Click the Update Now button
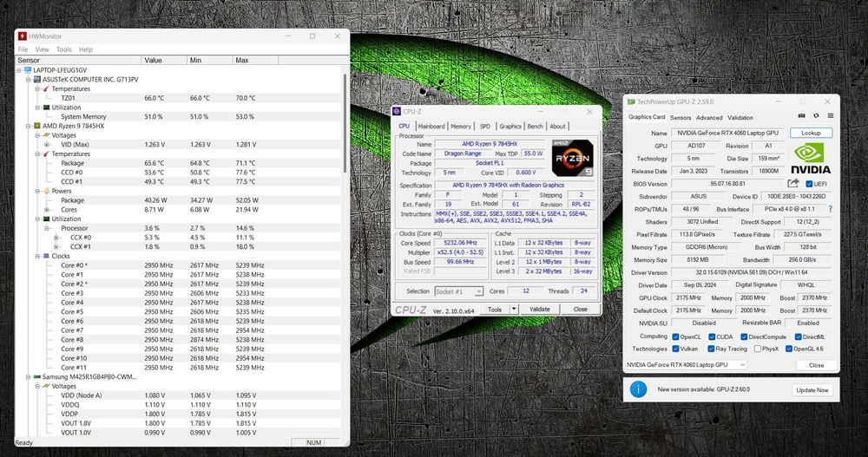This screenshot has height=457, width=868. (x=812, y=390)
